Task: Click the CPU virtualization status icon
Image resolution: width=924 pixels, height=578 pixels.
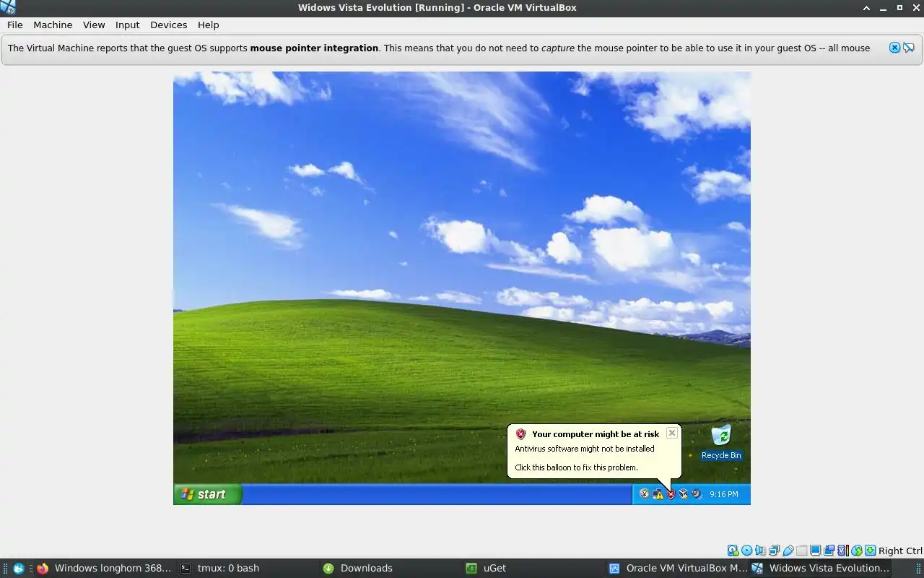Action: (843, 551)
